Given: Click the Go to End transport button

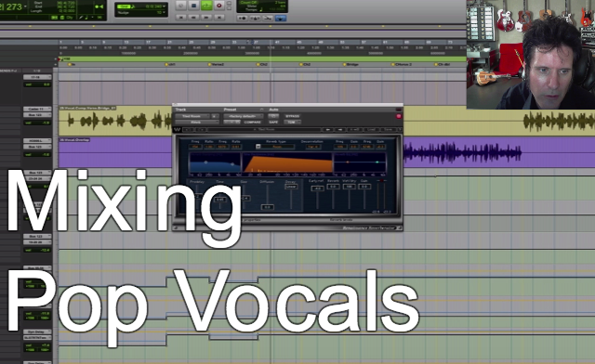Looking at the screenshot, I should click(x=219, y=18).
